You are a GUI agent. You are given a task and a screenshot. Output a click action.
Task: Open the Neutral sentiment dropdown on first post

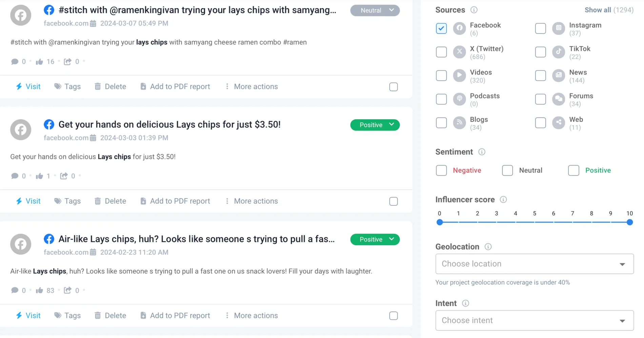[x=375, y=10]
